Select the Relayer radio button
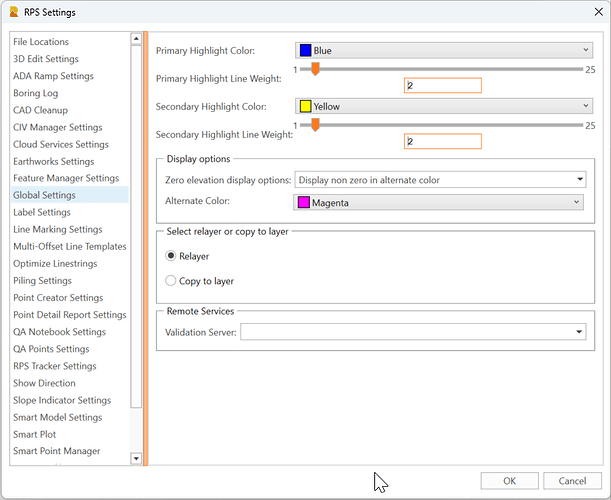This screenshot has width=611, height=500. 171,256
